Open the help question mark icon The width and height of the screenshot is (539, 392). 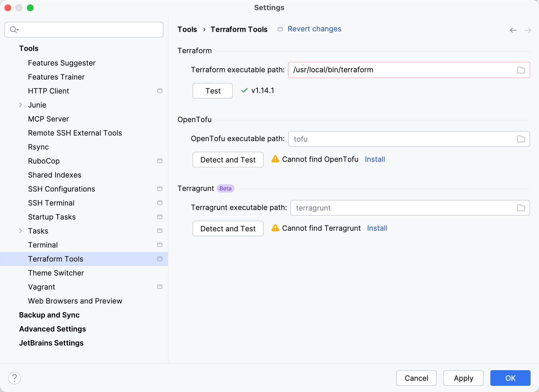point(15,377)
